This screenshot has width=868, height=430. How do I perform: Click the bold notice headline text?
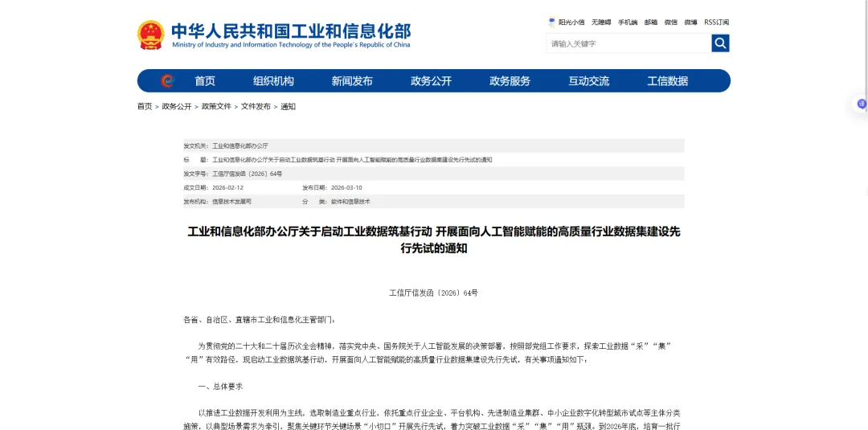coord(433,240)
